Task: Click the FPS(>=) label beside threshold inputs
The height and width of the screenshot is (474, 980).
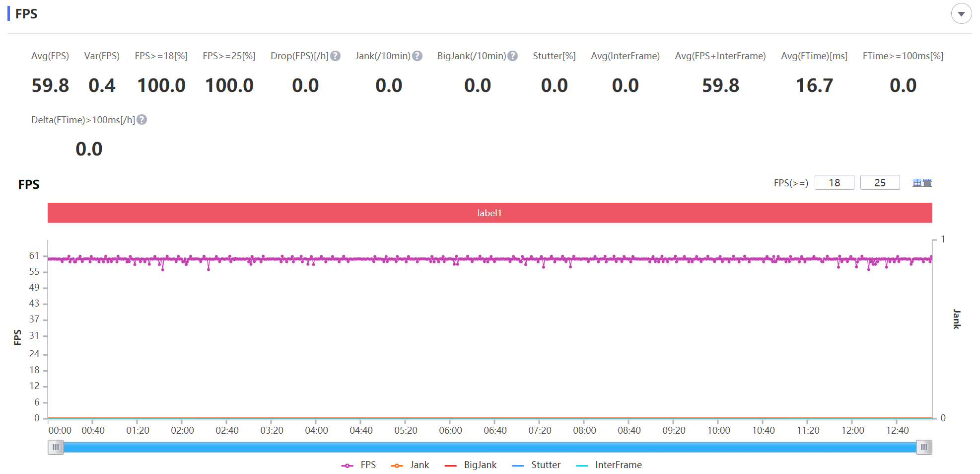Action: 791,183
